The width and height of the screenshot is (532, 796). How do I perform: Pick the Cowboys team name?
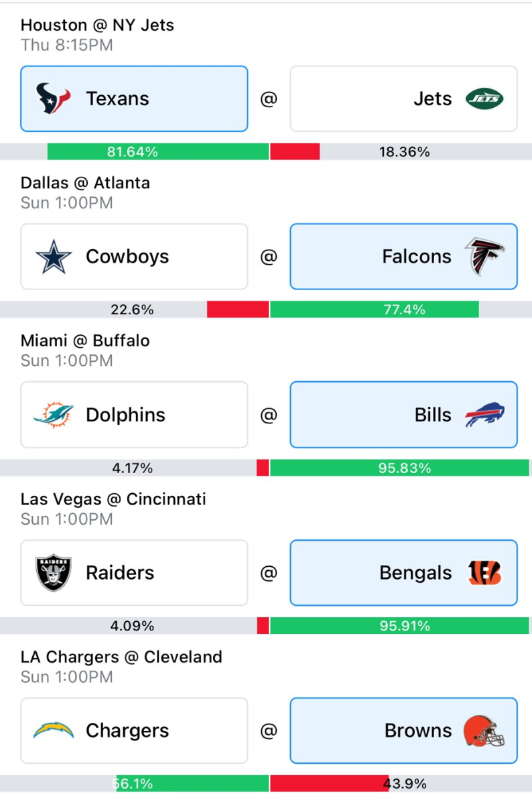[127, 257]
